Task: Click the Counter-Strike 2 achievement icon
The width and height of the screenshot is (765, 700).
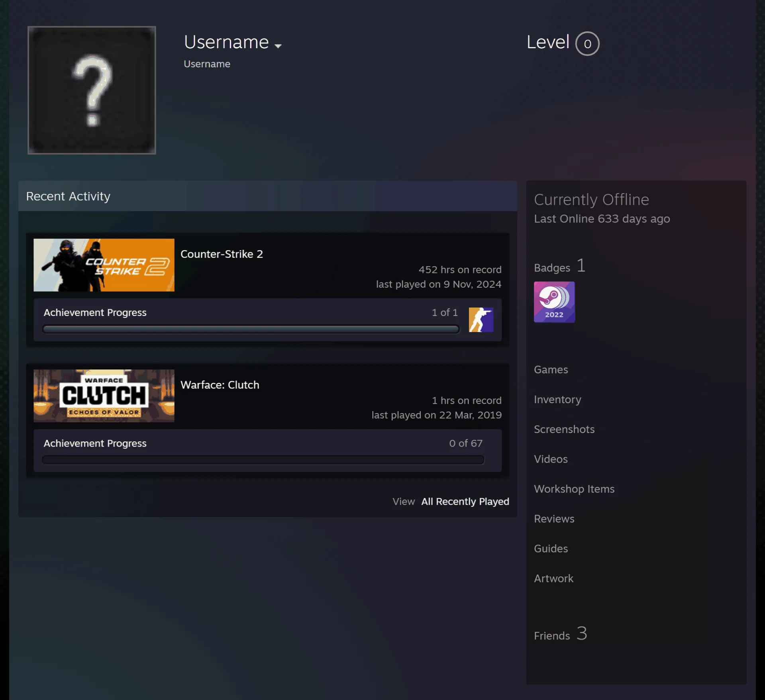Action: coord(481,320)
